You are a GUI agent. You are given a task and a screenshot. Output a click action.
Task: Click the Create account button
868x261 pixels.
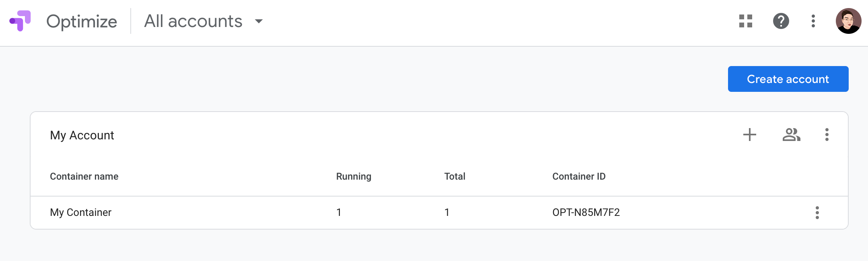[x=788, y=79]
